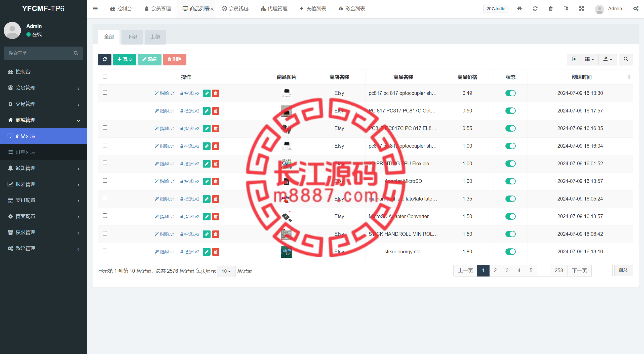Open 订单列表 in the sidebar
Image resolution: width=644 pixels, height=354 pixels.
[43, 152]
